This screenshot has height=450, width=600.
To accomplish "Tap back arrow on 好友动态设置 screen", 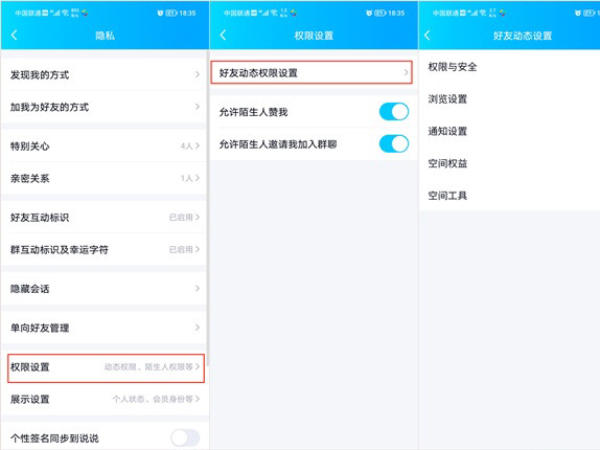I will click(428, 35).
